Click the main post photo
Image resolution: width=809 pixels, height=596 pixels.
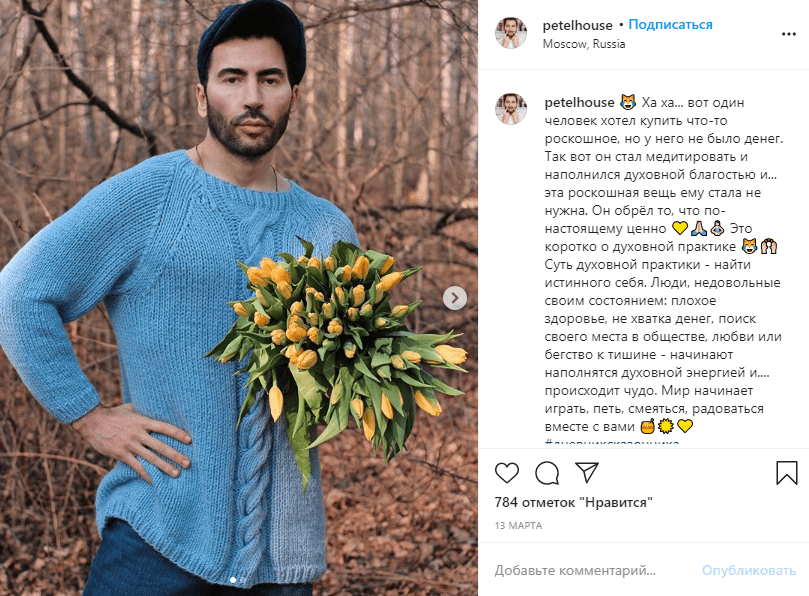pos(239,298)
